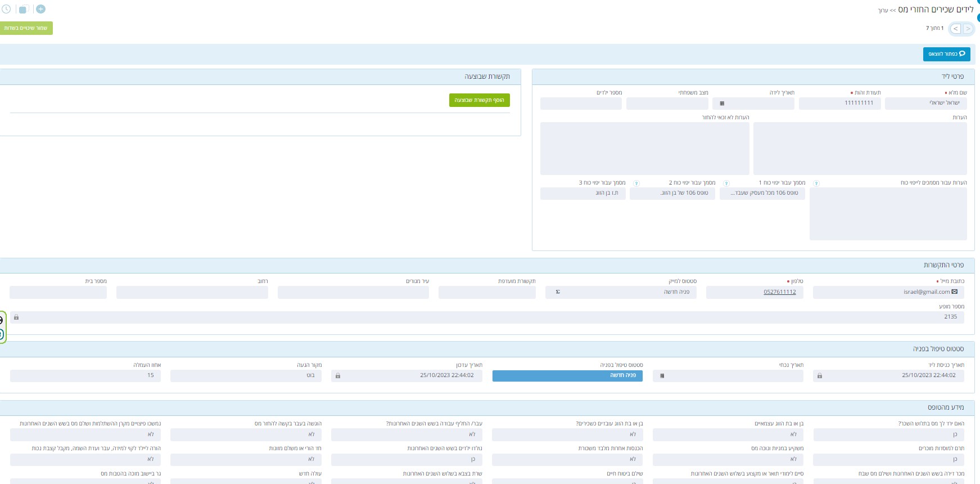Click the previously-filed-refund-request answer field
This screenshot has height=484, width=980.
[x=246, y=434]
